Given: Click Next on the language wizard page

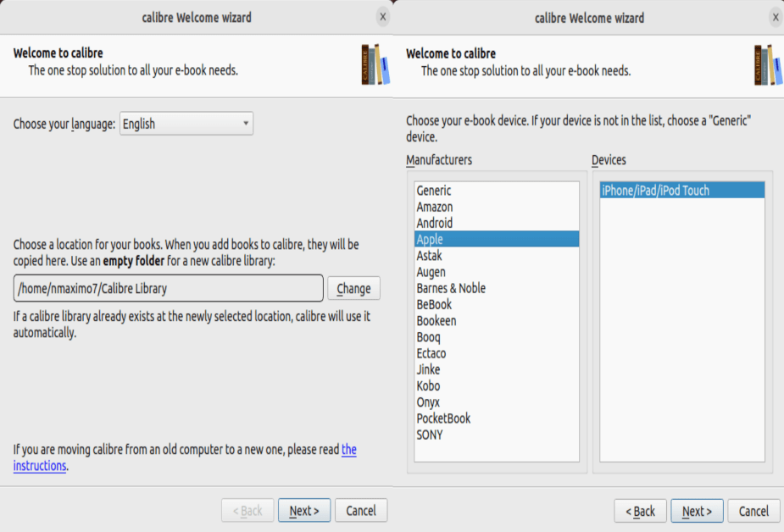Looking at the screenshot, I should (x=303, y=510).
